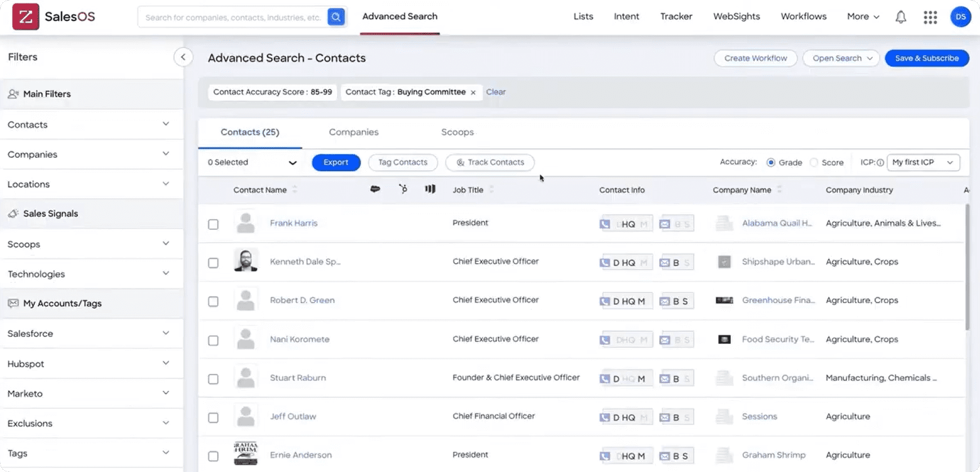980x472 pixels.
Task: Click the Export button
Action: tap(336, 162)
